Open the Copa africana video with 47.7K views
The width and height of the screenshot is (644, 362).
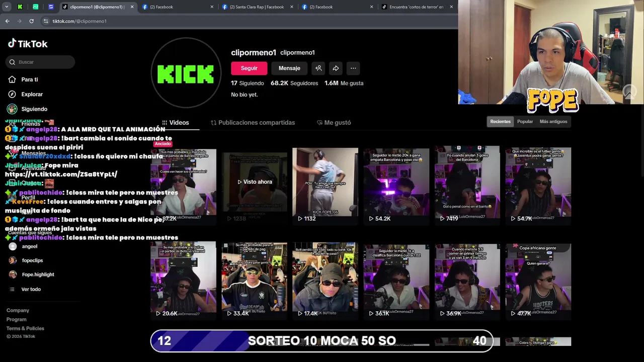click(538, 281)
